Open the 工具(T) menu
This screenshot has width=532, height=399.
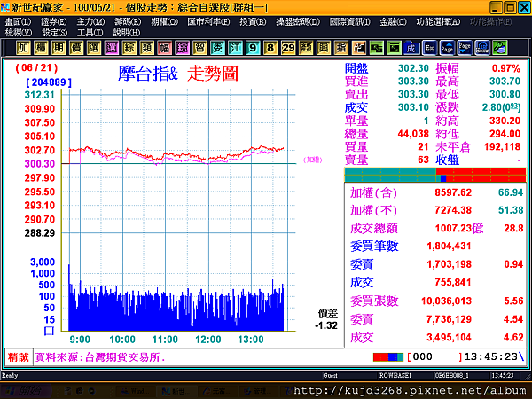(x=90, y=33)
